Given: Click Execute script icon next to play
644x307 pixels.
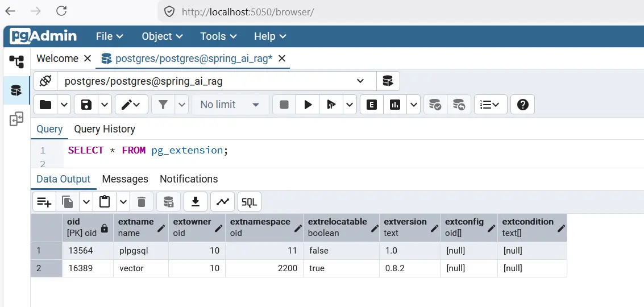Looking at the screenshot, I should tap(331, 105).
